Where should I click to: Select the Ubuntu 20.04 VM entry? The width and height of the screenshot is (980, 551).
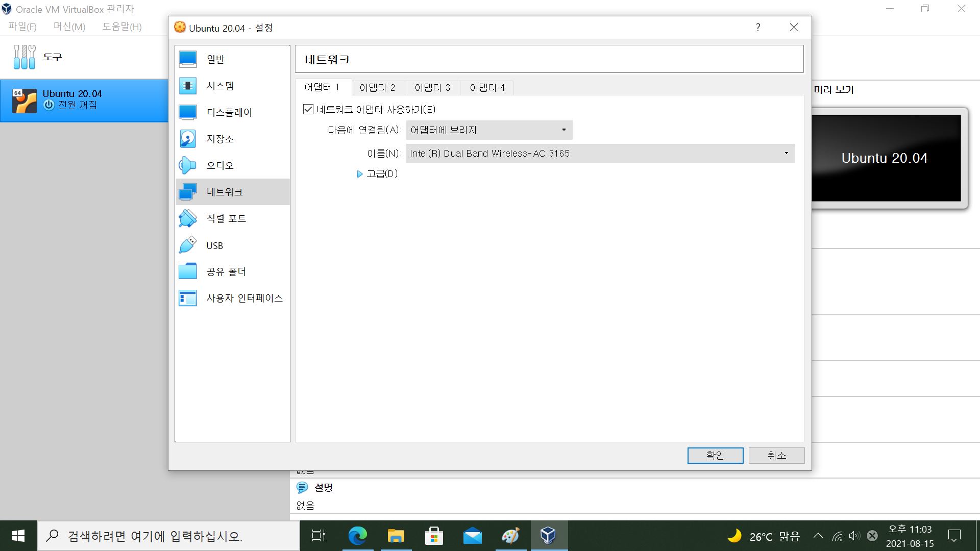click(84, 101)
